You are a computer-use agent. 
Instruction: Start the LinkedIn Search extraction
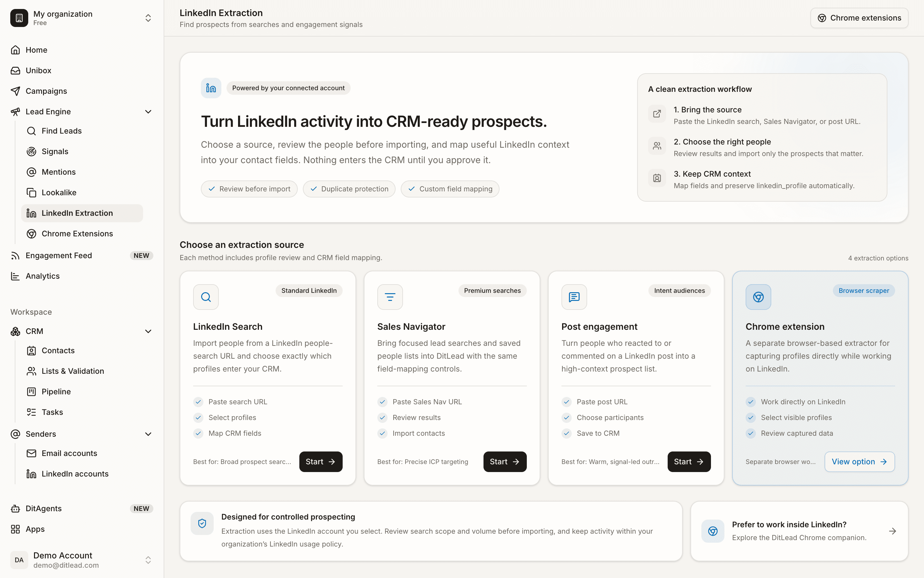click(321, 462)
